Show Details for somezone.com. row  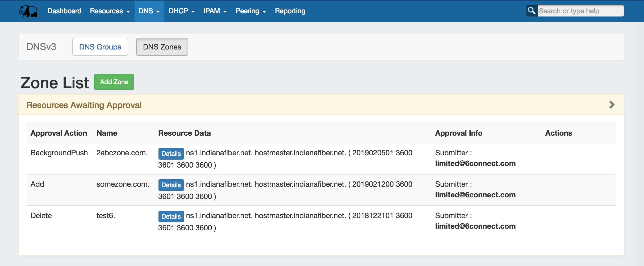point(171,185)
